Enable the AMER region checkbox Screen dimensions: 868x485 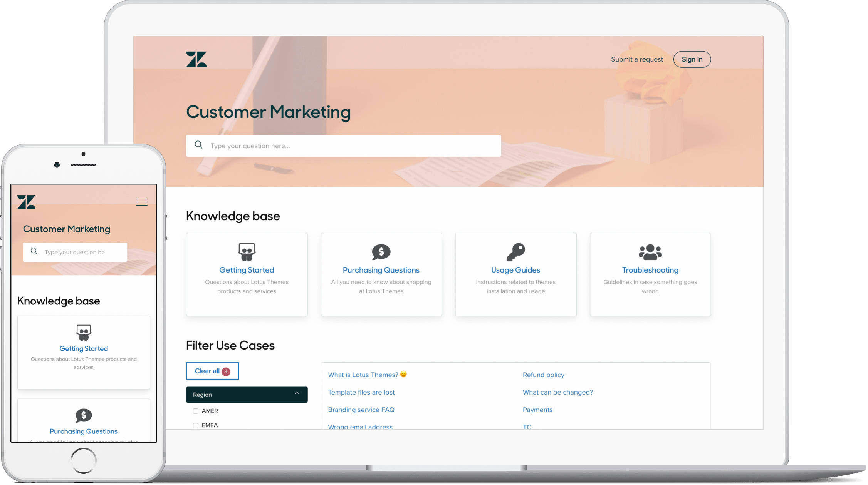click(196, 411)
